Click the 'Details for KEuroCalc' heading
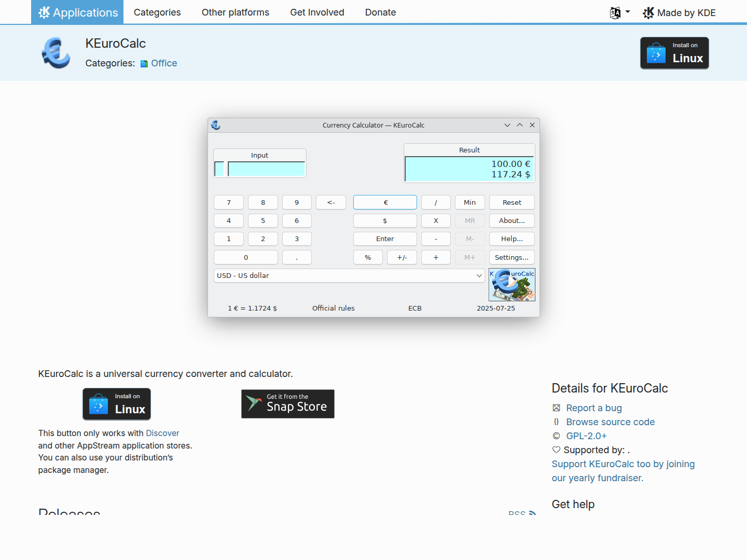 pos(610,388)
